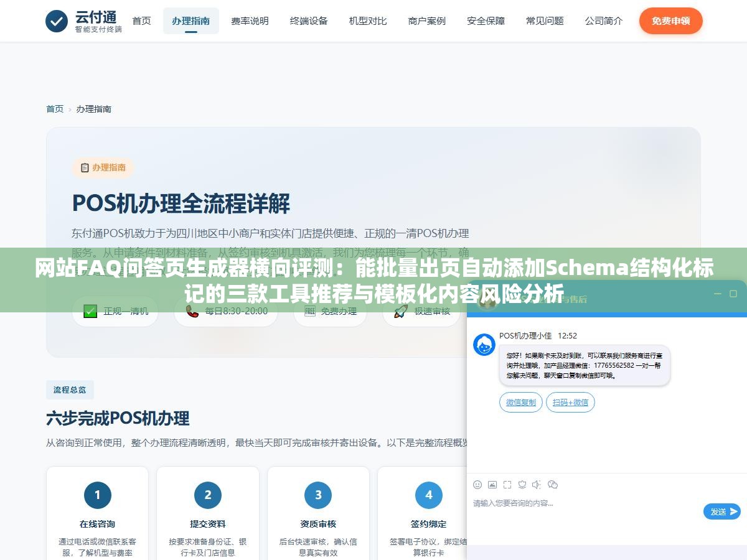
Task: Click the 云付通 checkmark logo
Action: pos(57,21)
